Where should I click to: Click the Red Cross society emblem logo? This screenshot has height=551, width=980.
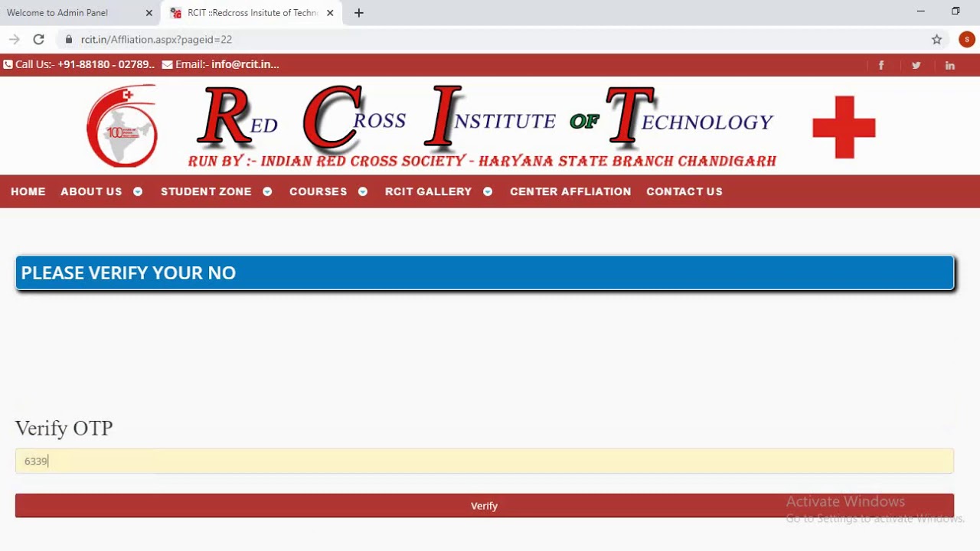coord(122,126)
